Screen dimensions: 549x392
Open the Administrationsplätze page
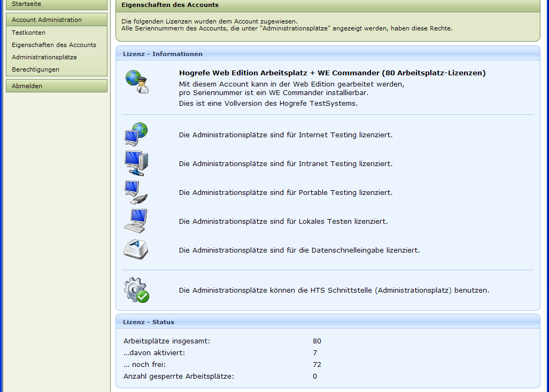coord(44,57)
